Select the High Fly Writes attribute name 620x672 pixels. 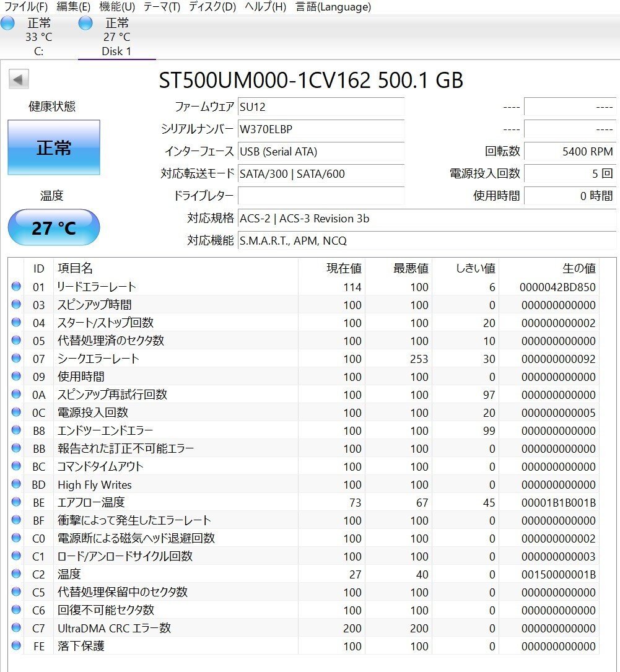pyautogui.click(x=95, y=485)
